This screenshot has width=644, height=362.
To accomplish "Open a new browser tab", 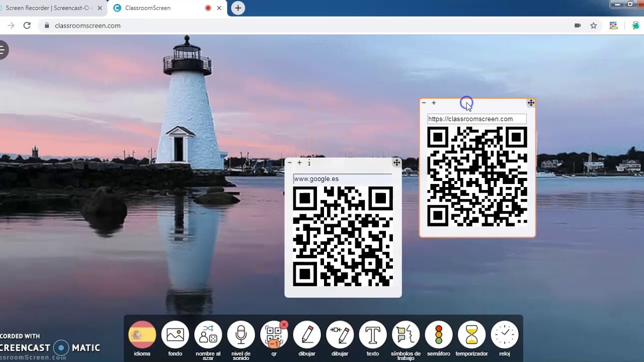I will pyautogui.click(x=238, y=8).
